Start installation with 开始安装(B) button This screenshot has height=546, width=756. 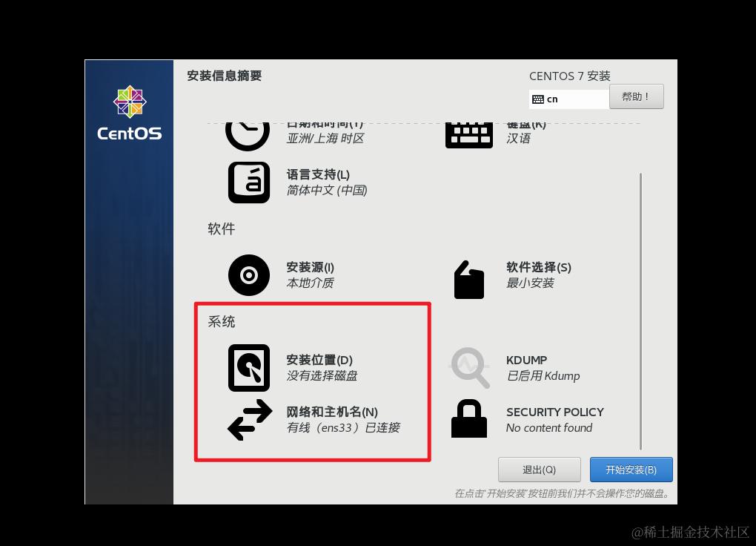coord(631,470)
